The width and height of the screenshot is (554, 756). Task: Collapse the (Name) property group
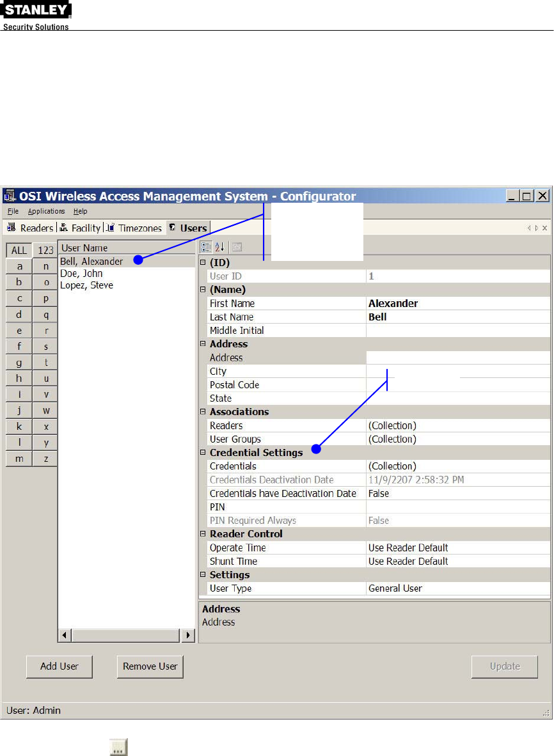click(x=203, y=290)
